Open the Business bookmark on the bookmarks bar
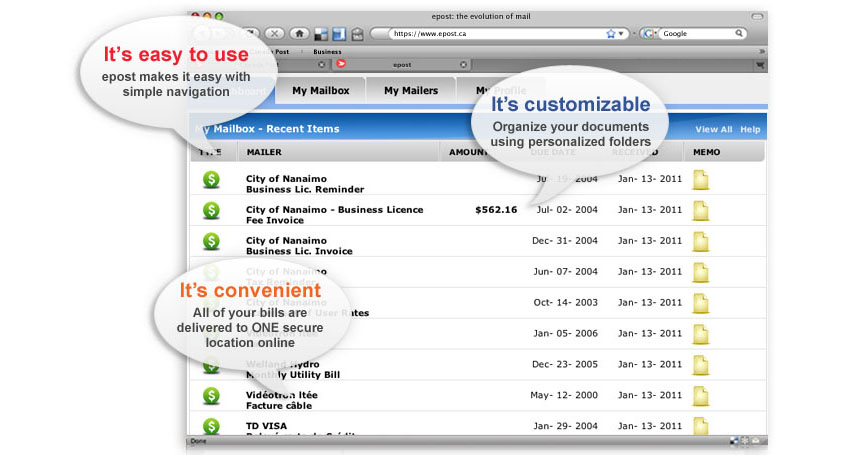 coord(327,52)
